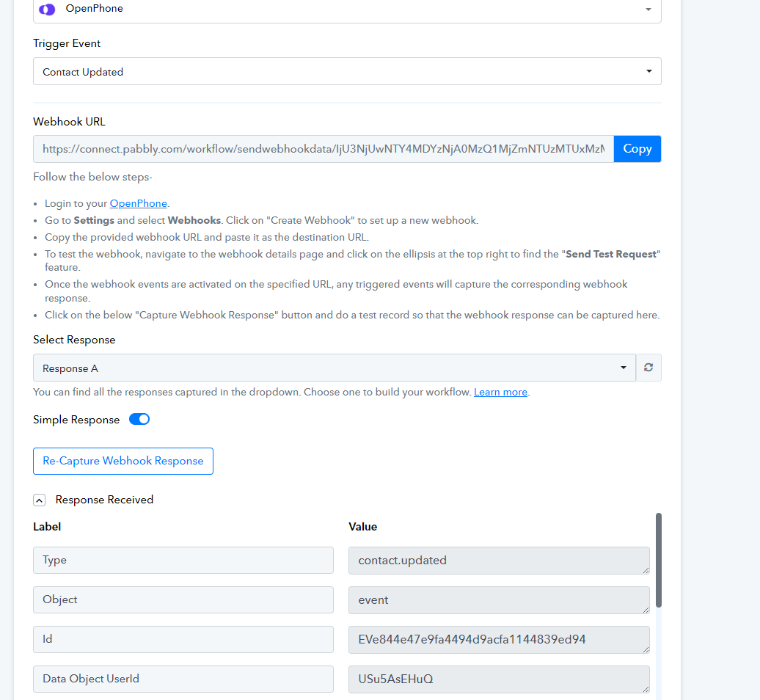Click the contact.updated value field
The width and height of the screenshot is (760, 700).
pyautogui.click(x=499, y=561)
